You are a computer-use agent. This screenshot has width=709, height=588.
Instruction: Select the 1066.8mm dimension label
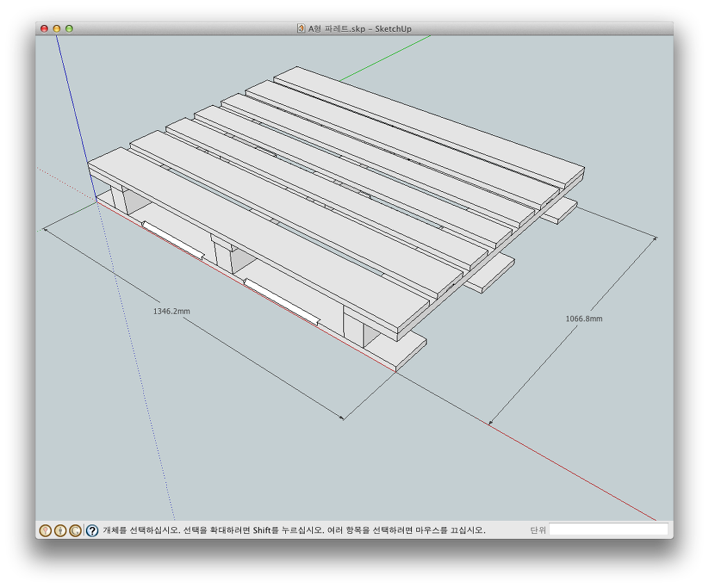584,319
